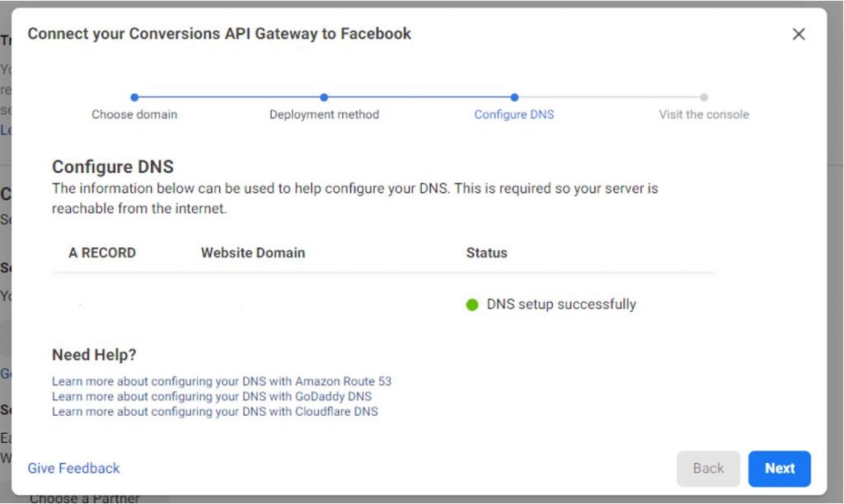Select the Configure DNS step label
This screenshot has height=504, width=844.
[514, 114]
